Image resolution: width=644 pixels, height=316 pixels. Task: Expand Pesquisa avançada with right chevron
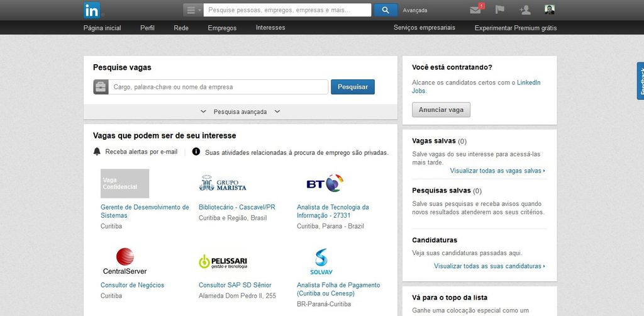pyautogui.click(x=277, y=111)
